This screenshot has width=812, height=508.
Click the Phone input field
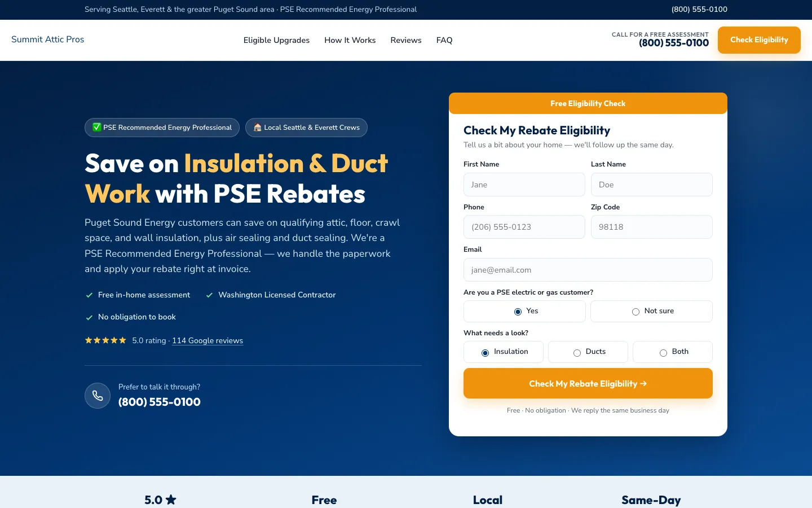pos(524,227)
